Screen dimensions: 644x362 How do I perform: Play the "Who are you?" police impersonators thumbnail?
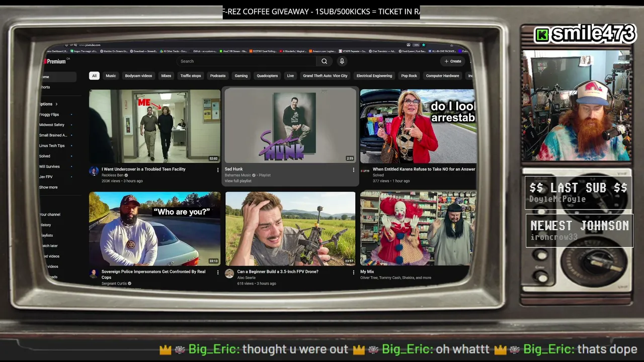(x=154, y=229)
